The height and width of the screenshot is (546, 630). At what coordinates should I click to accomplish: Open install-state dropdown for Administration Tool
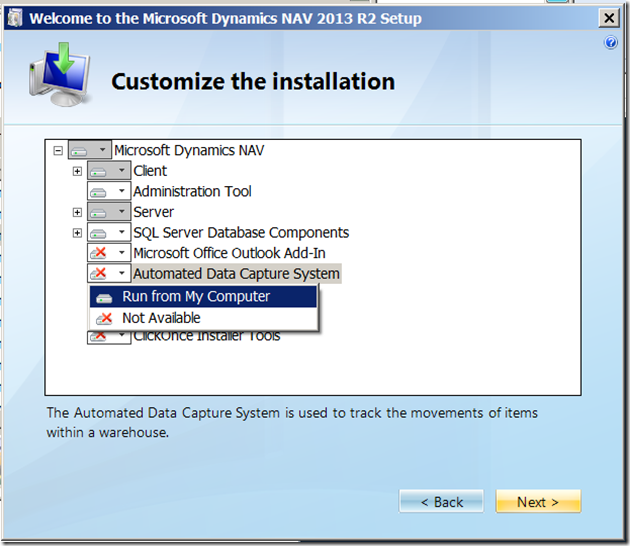[x=109, y=191]
